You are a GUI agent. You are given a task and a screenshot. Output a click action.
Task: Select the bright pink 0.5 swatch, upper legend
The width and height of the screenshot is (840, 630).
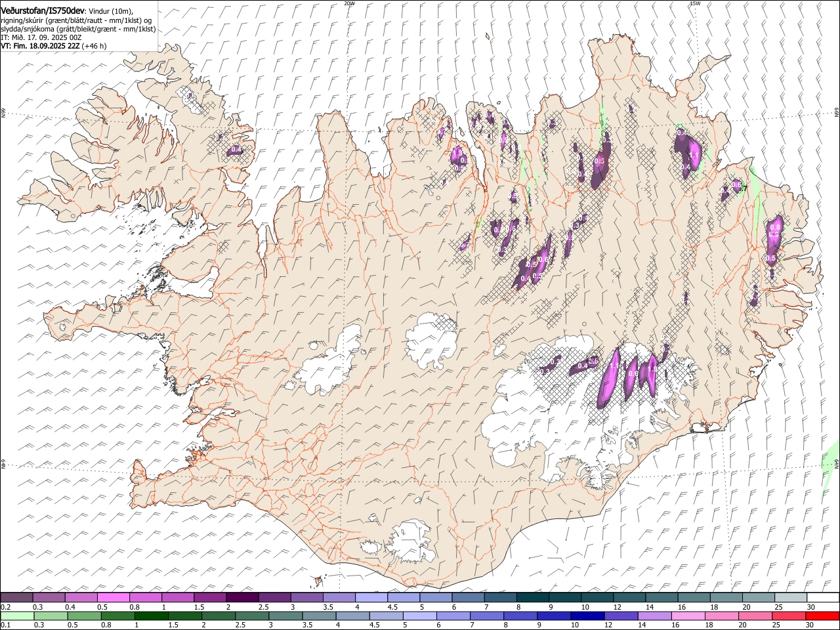pyautogui.click(x=113, y=597)
